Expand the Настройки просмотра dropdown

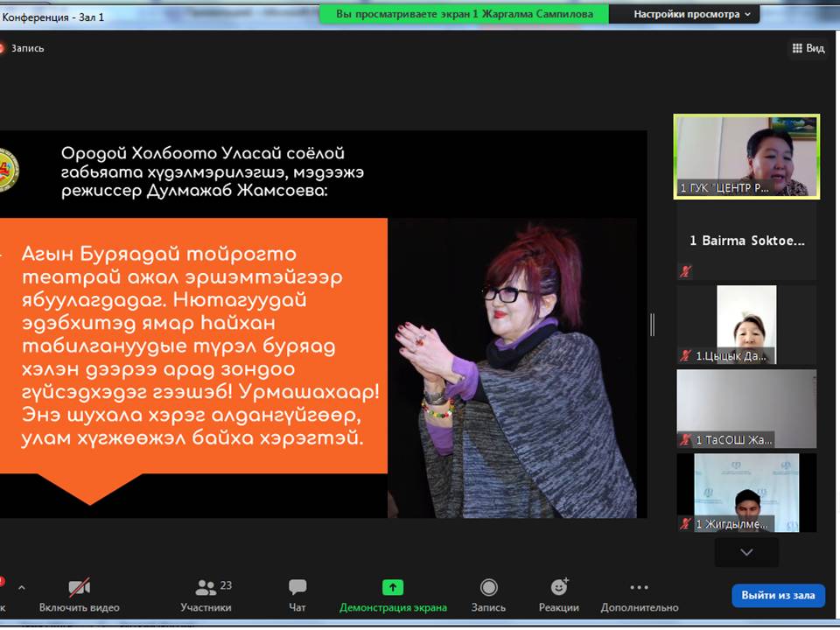[691, 15]
